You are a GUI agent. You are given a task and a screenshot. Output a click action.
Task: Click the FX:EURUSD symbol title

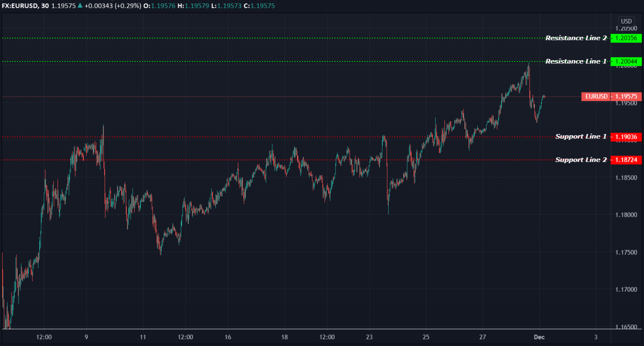click(20, 6)
